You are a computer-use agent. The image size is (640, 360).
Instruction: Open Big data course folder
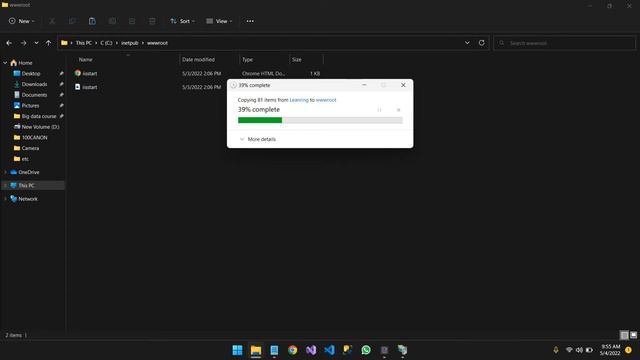[39, 116]
